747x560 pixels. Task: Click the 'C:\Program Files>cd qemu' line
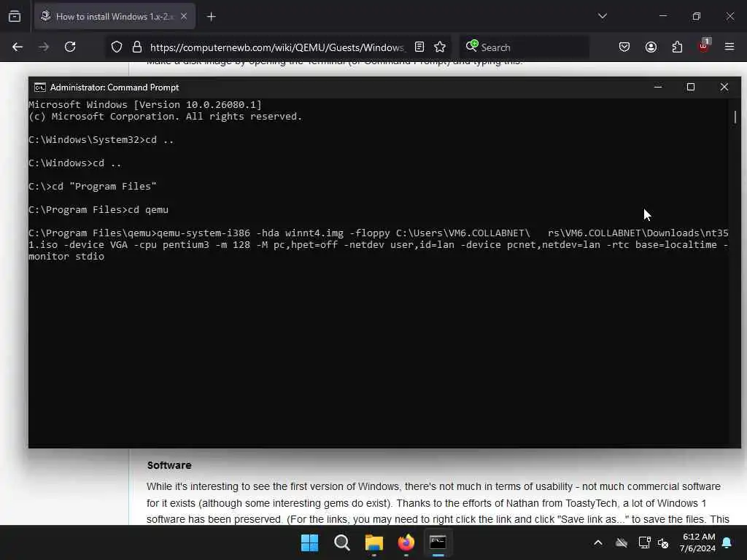point(98,210)
